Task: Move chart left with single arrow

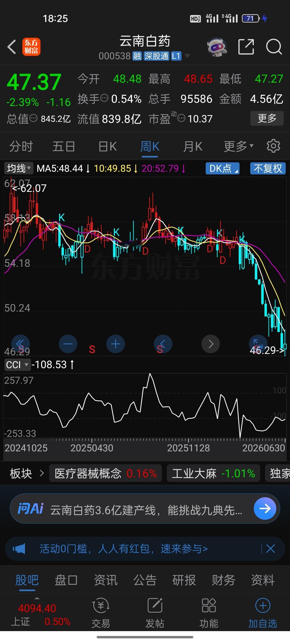Action: pos(163,344)
